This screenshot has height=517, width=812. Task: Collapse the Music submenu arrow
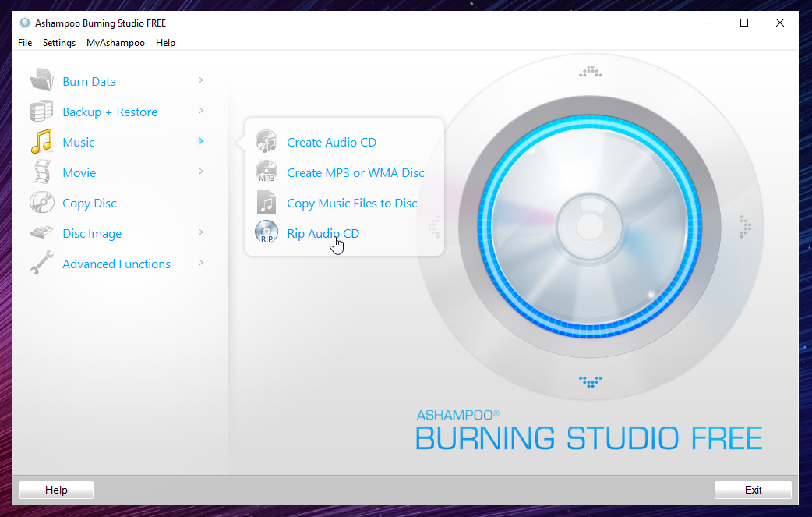(200, 141)
